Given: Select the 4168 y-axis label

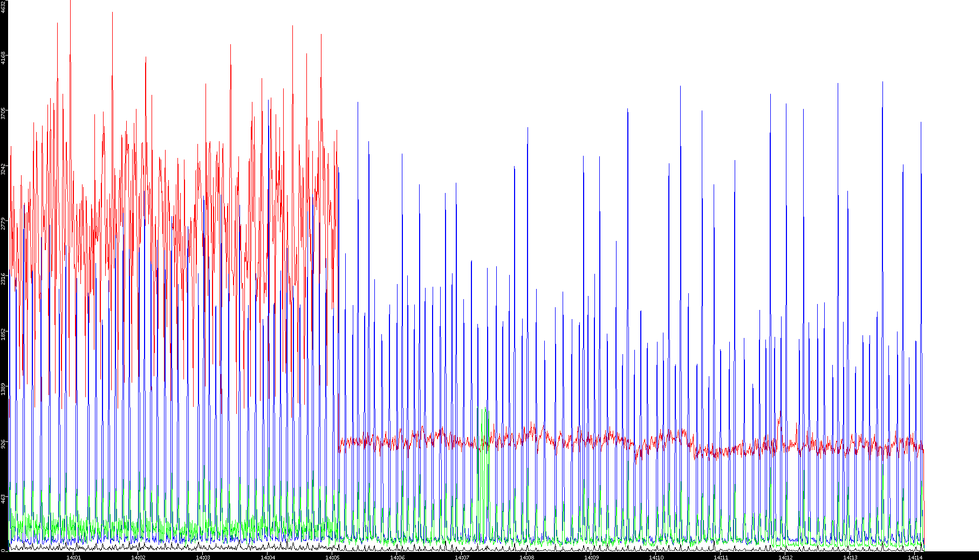Looking at the screenshot, I should coord(3,58).
